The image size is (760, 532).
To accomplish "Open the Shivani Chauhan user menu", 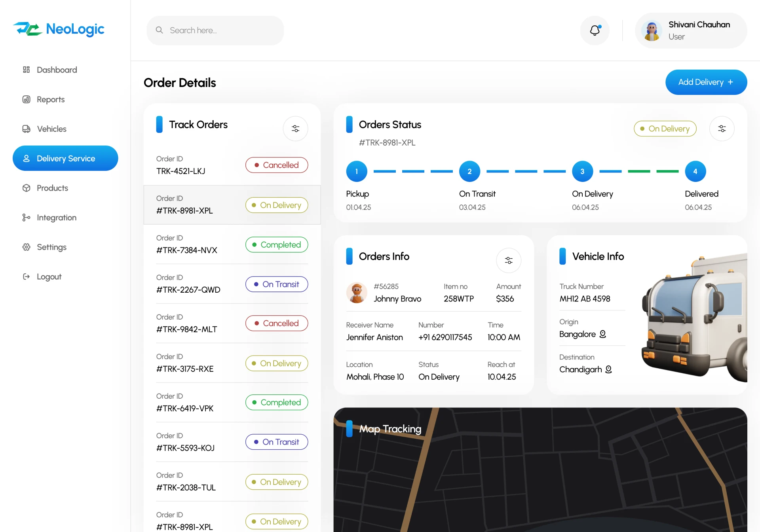I will tap(690, 30).
